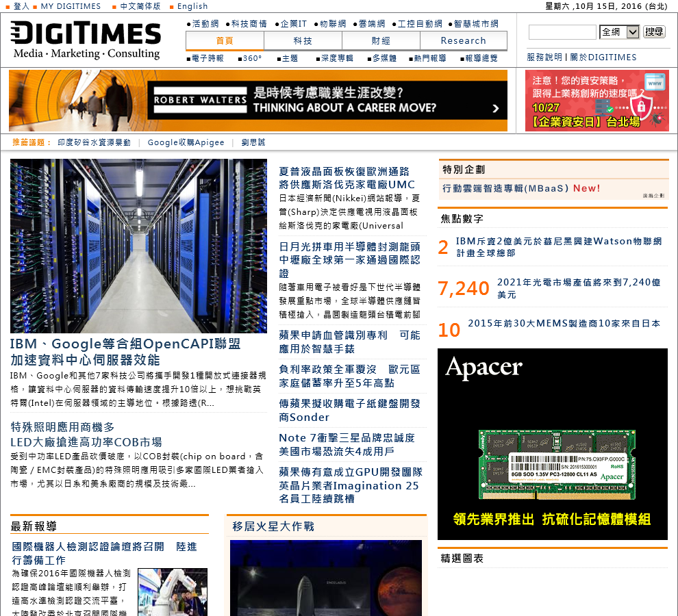Click the Apacer memory module ad
Viewport: 678px width, 616px height.
click(x=553, y=444)
